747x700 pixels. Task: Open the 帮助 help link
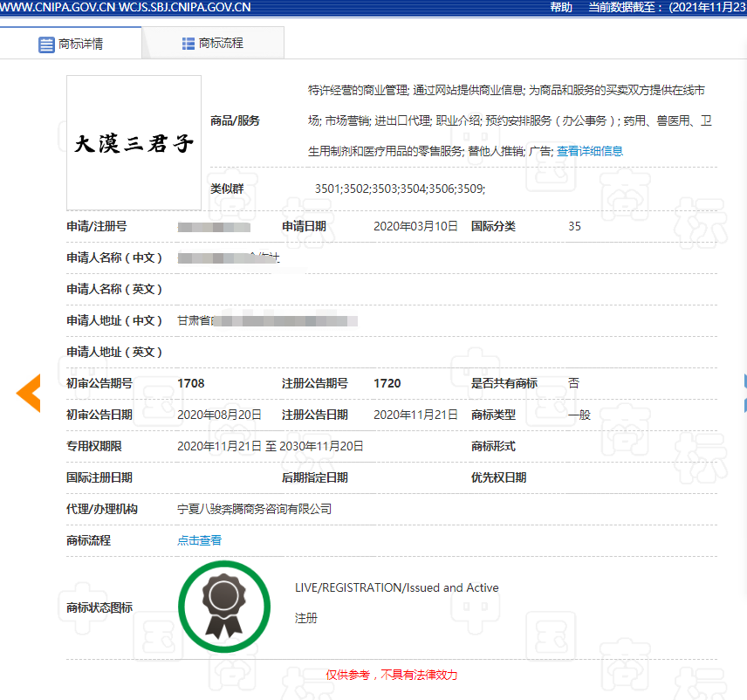point(561,7)
